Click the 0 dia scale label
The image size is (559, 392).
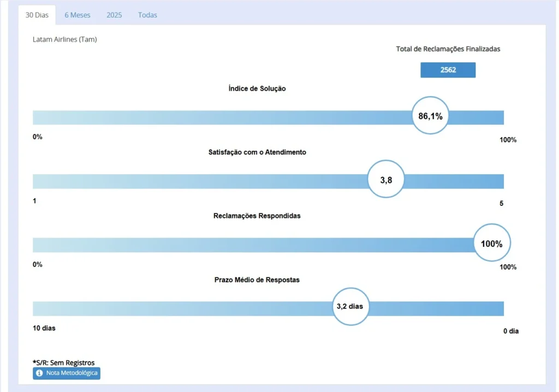tap(510, 331)
